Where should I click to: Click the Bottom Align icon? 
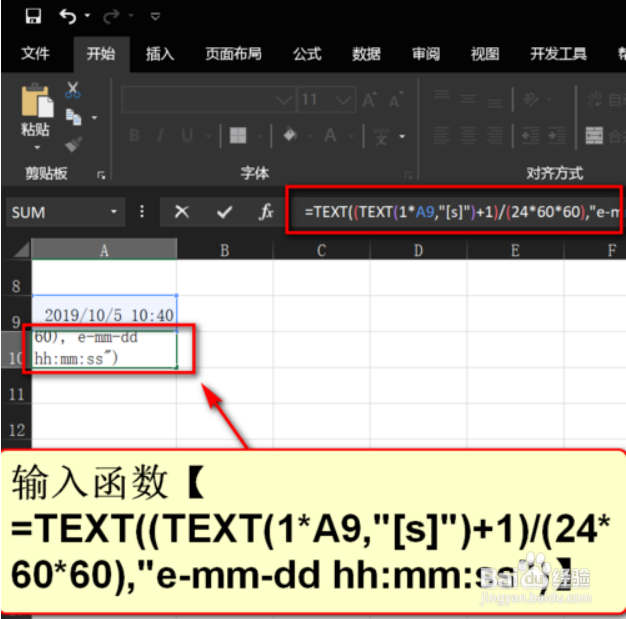point(495,102)
